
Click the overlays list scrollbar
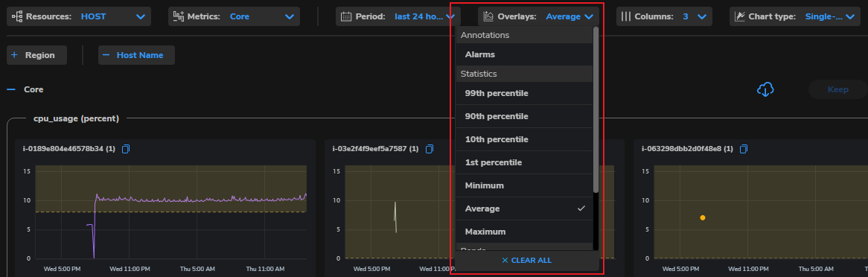point(596,109)
